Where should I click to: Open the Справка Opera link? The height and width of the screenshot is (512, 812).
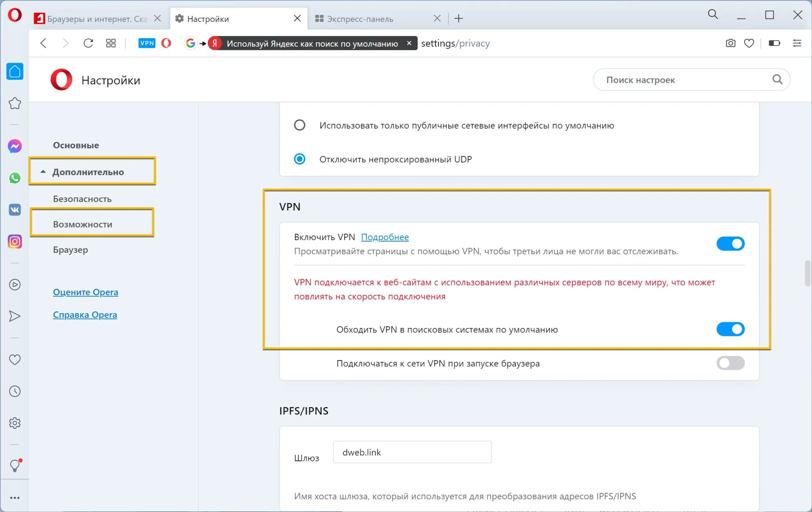(x=85, y=315)
